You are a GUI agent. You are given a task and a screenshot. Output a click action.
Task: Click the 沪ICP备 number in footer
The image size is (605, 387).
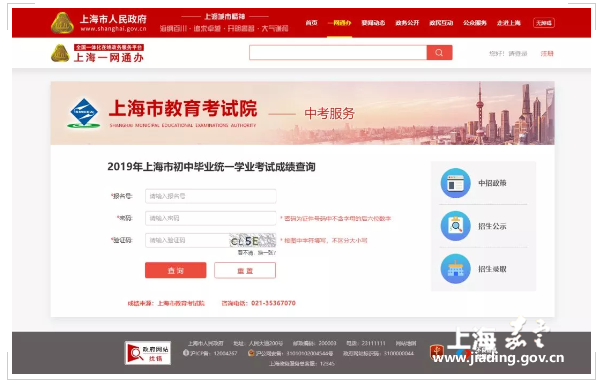click(213, 353)
